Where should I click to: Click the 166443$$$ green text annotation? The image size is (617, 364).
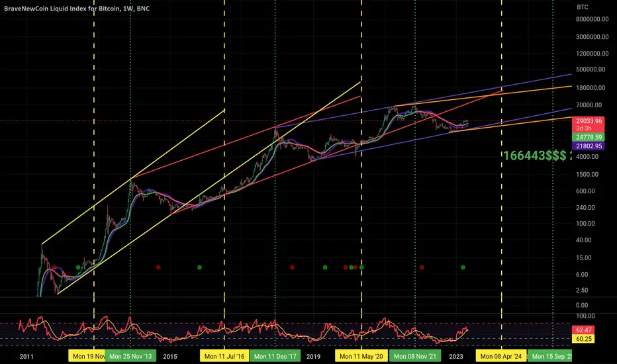[538, 156]
